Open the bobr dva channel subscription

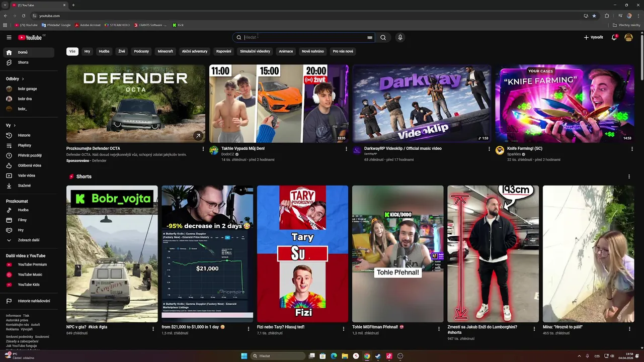click(29, 99)
